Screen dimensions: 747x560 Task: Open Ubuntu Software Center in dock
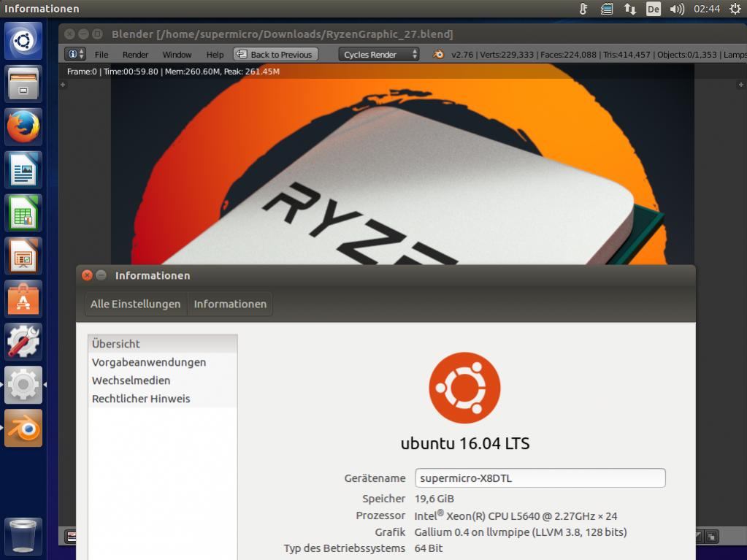(23, 299)
